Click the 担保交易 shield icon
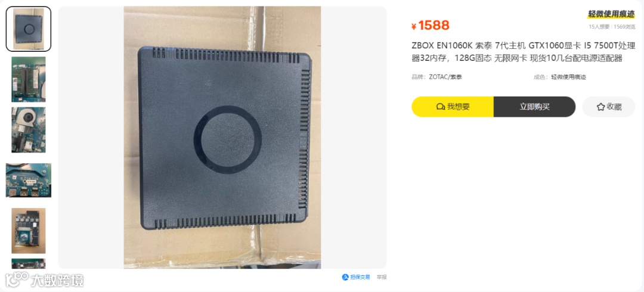Viewport: 644px width, 292px height. tap(345, 277)
